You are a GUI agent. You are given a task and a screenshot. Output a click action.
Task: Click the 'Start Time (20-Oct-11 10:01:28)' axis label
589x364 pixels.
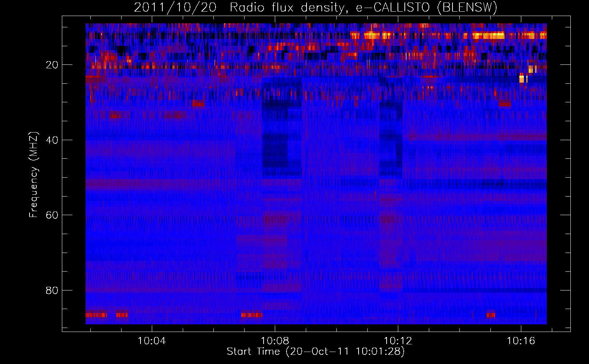[316, 351]
